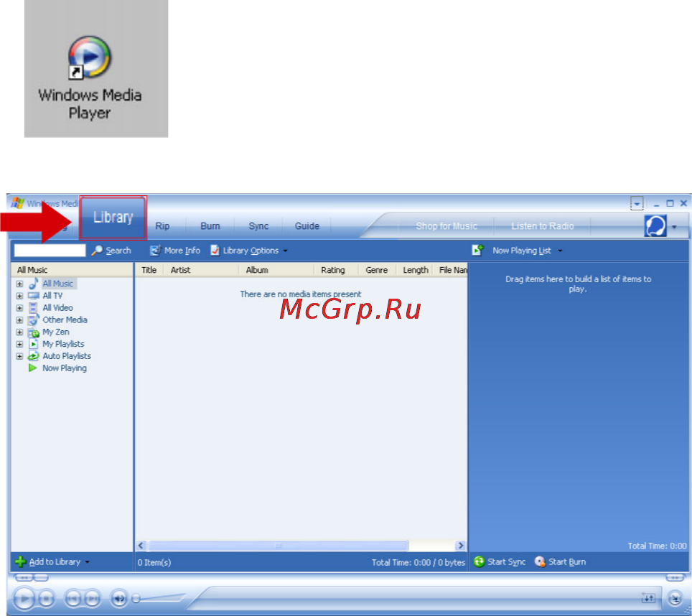Click the horizontal scrollbar left arrow
The width and height of the screenshot is (692, 616).
tap(141, 546)
